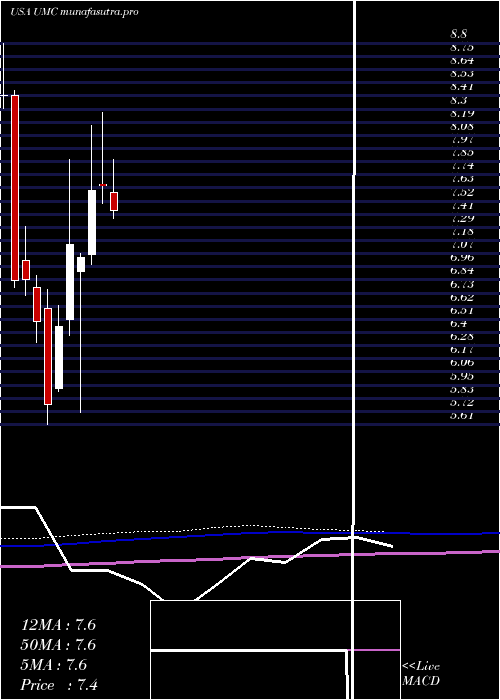Viewport: 500px width, 700px height.
Task: Click the 6.17 price axis label
Action: coord(462,350)
